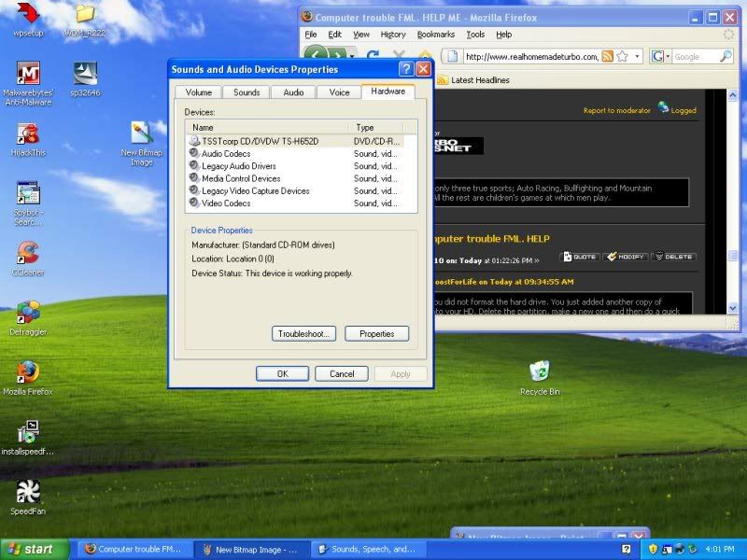
Task: Click the security shield tray icon
Action: coord(653,549)
